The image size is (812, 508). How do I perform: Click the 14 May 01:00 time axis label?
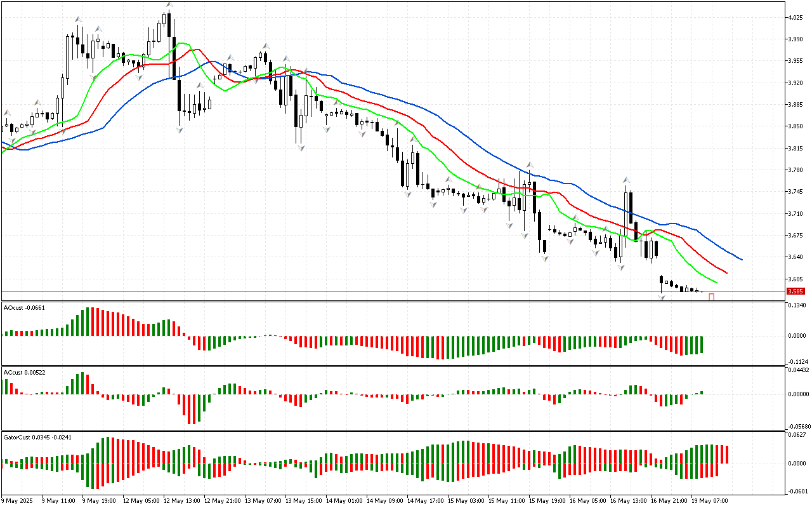coord(344,500)
